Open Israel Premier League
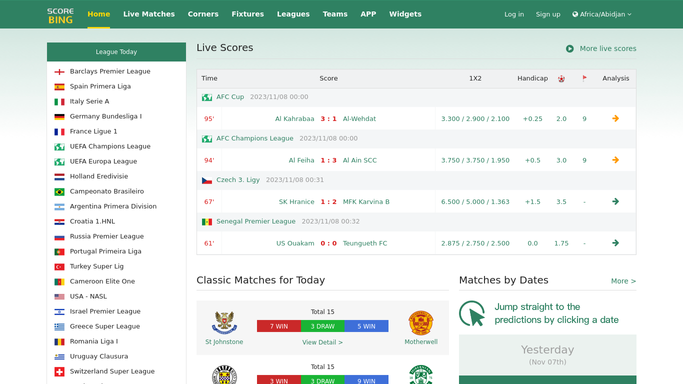683x384 pixels. [105, 311]
